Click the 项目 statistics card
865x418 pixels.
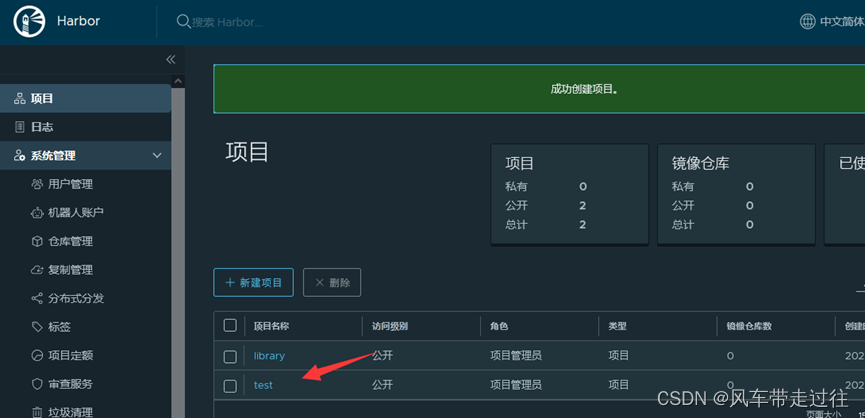(x=569, y=194)
